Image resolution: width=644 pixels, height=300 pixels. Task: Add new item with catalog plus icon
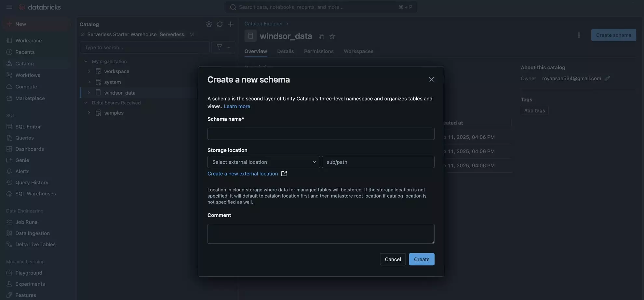[x=230, y=24]
